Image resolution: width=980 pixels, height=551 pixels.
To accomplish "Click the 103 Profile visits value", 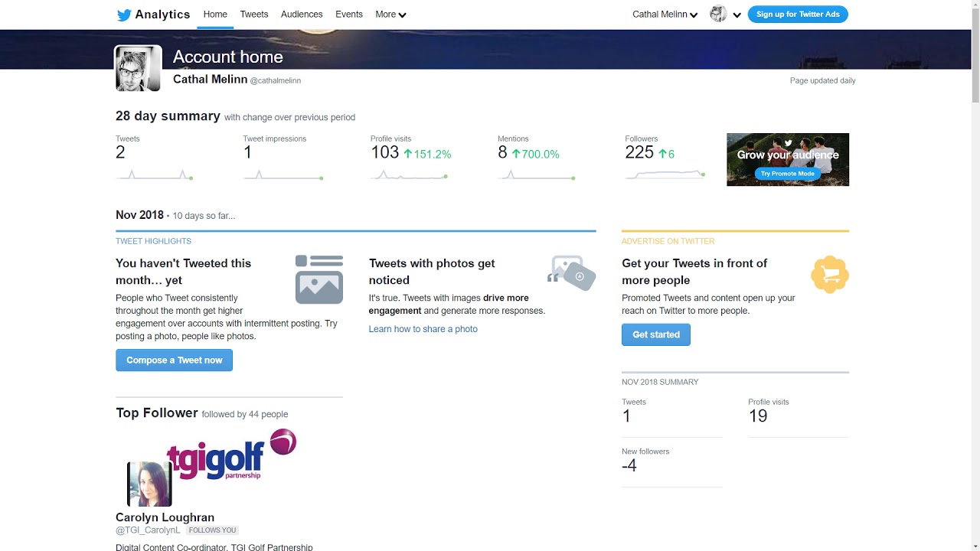I will [x=384, y=152].
